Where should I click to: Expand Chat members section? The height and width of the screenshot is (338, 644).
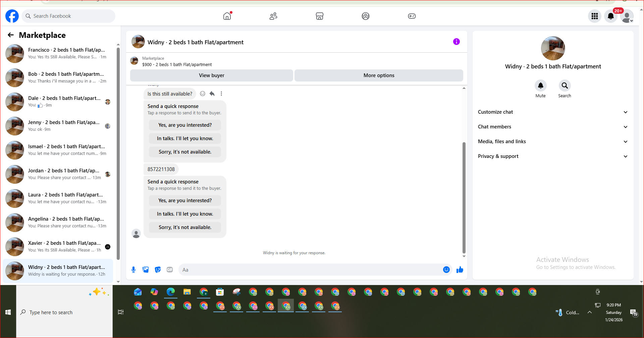click(553, 127)
